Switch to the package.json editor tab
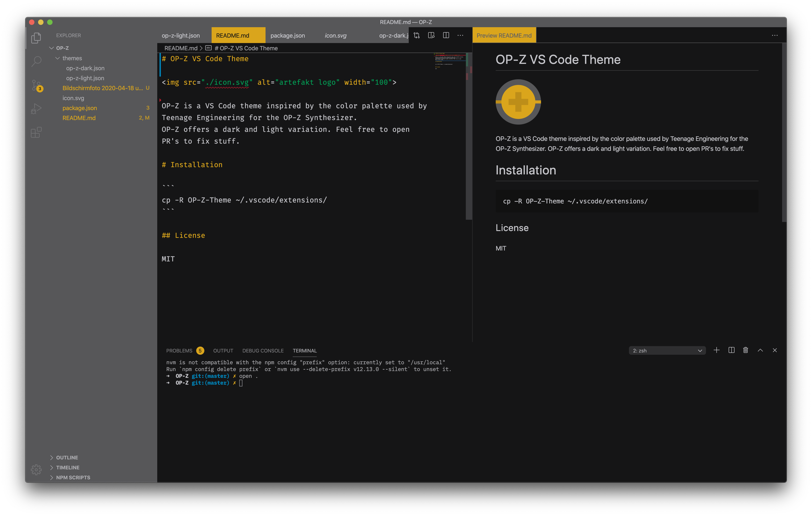This screenshot has width=812, height=516. 287,35
